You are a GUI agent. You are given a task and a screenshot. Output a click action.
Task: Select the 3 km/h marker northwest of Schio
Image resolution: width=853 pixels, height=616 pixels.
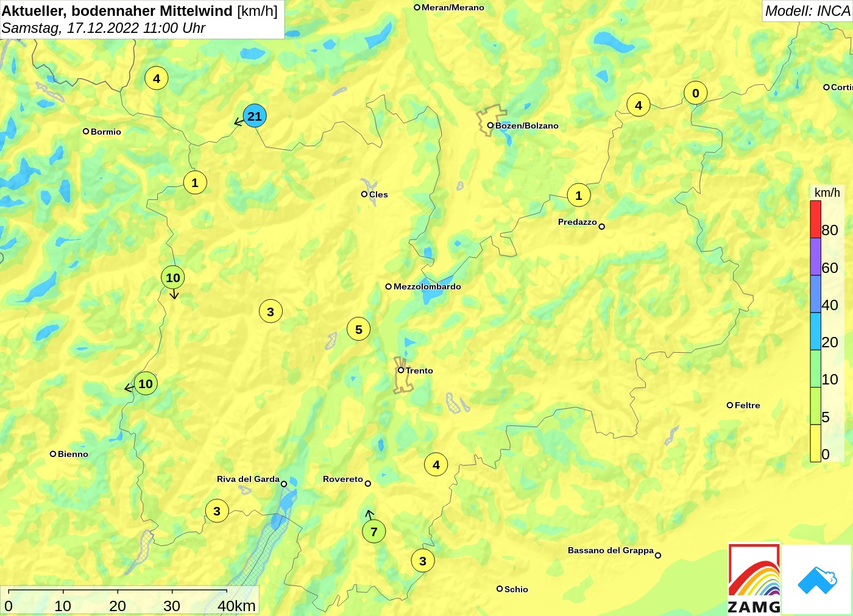(x=423, y=561)
